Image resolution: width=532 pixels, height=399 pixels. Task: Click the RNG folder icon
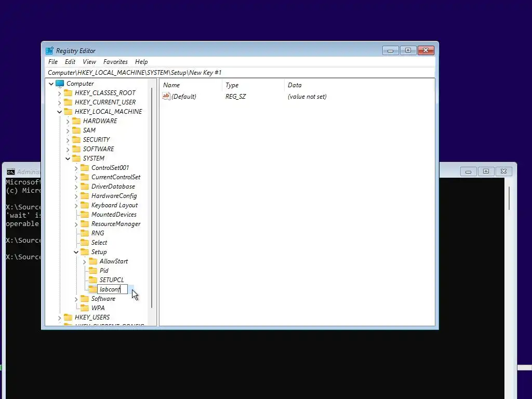point(85,233)
